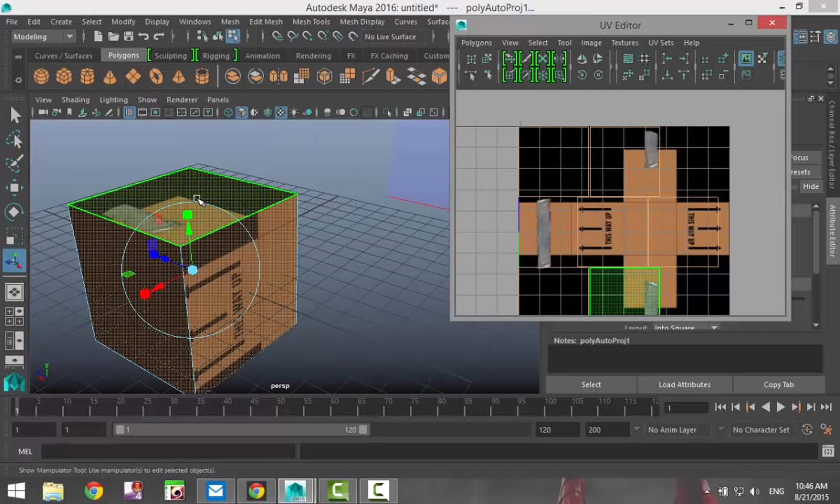This screenshot has height=504, width=840.
Task: Open the shelf options menu arrow
Action: [x=18, y=80]
